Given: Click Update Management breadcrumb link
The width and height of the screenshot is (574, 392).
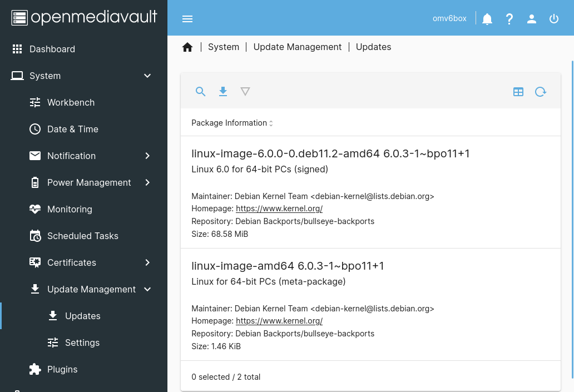Looking at the screenshot, I should 297,47.
